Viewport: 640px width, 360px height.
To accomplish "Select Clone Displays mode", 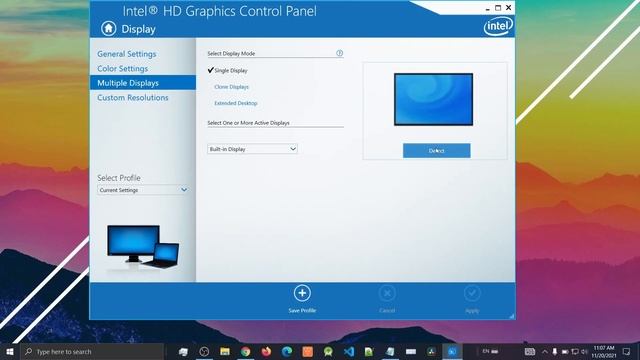I will [x=231, y=87].
